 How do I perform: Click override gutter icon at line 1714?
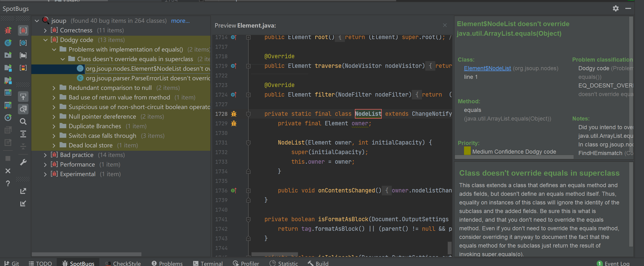coord(234,37)
